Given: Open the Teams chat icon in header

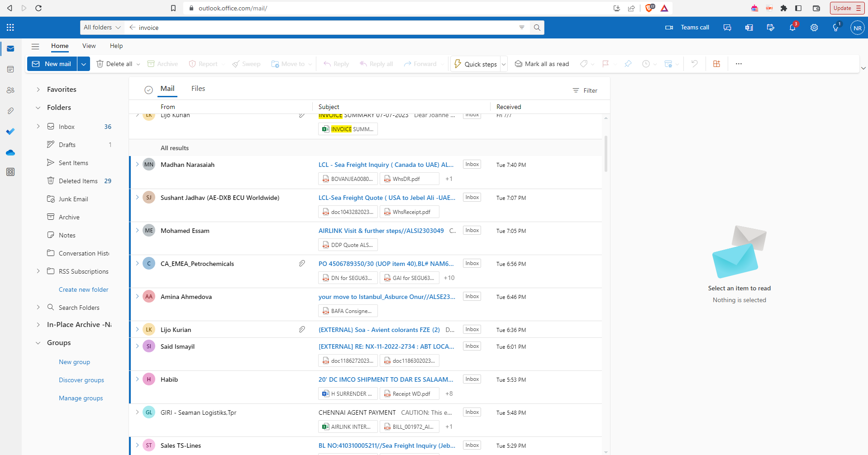Looking at the screenshot, I should click(727, 28).
